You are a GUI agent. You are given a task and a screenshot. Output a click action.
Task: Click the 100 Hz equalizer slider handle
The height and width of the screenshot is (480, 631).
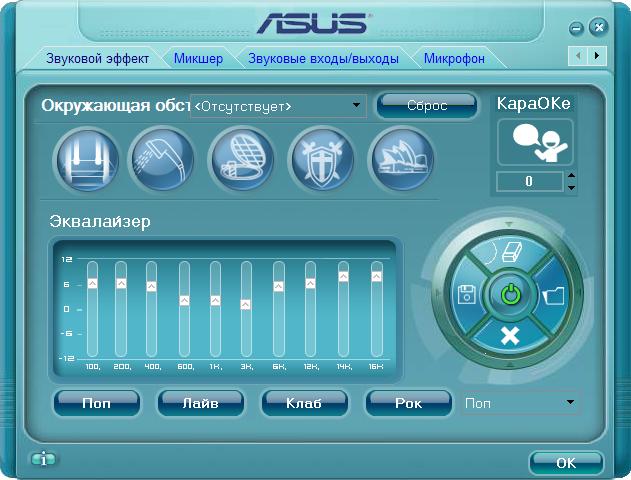[92, 283]
